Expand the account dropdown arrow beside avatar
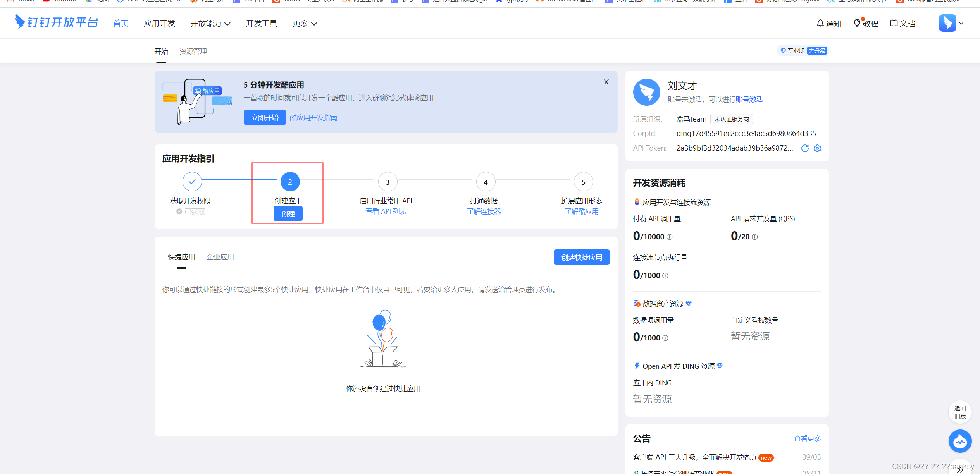 click(x=961, y=23)
